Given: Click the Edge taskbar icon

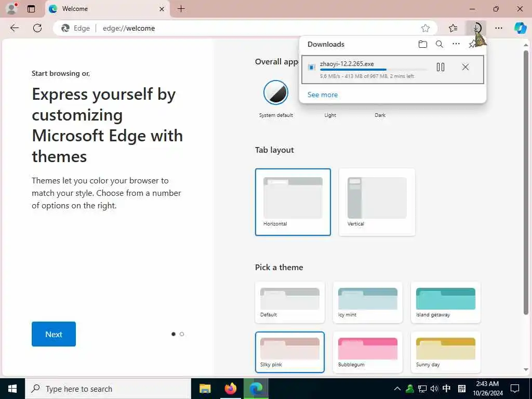Looking at the screenshot, I should tap(256, 389).
